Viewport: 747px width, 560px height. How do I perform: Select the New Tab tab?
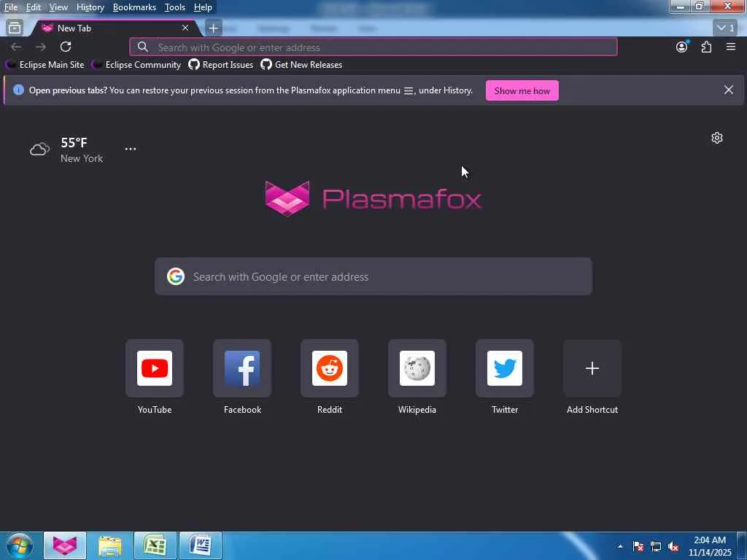coord(115,28)
